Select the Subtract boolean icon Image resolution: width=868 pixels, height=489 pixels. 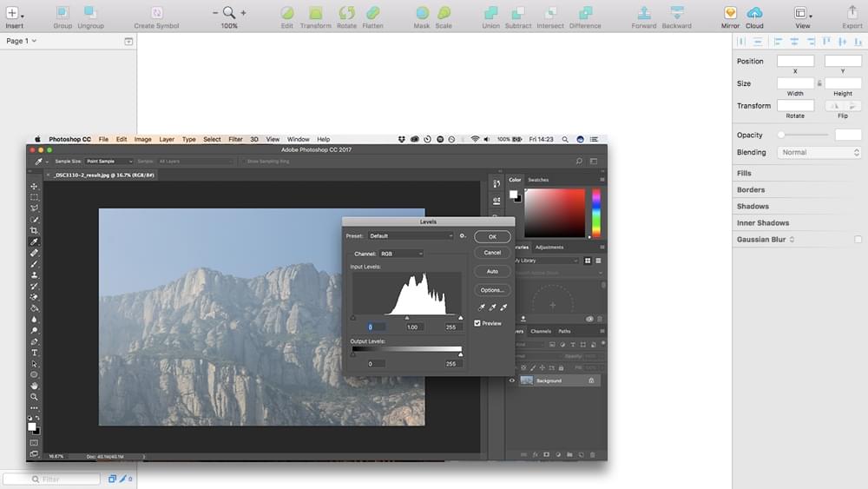click(x=518, y=13)
